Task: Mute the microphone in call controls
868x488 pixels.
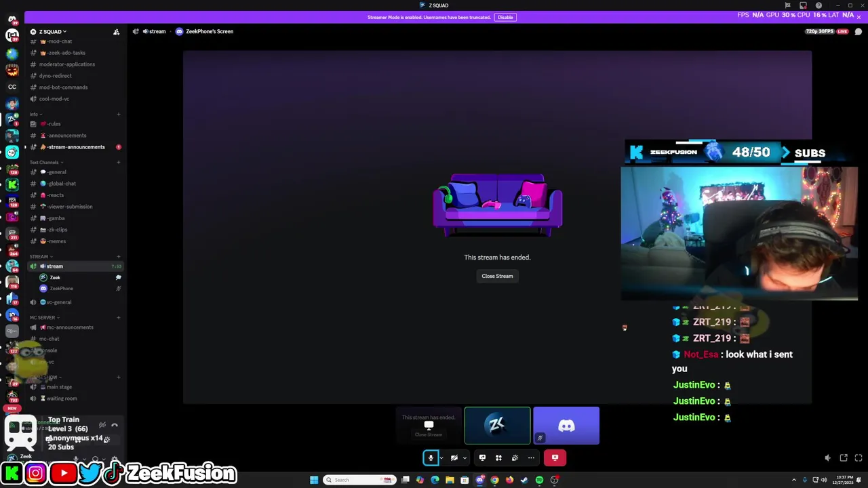Action: [x=431, y=457]
